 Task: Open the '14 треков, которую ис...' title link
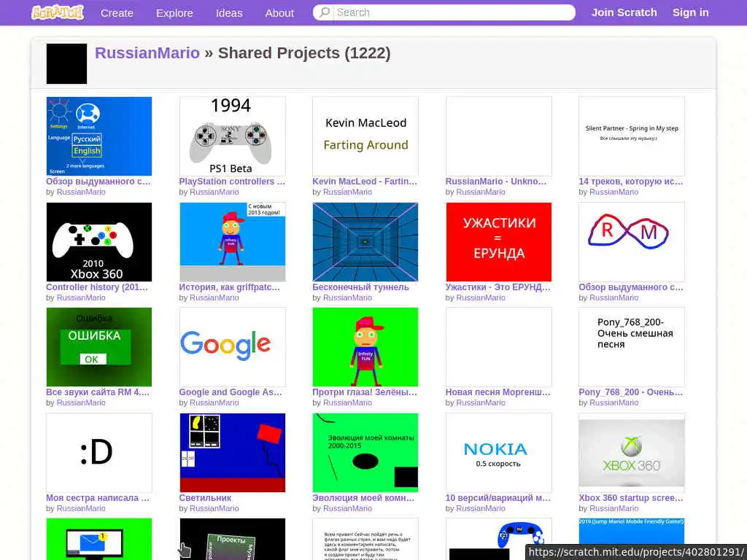pyautogui.click(x=631, y=182)
